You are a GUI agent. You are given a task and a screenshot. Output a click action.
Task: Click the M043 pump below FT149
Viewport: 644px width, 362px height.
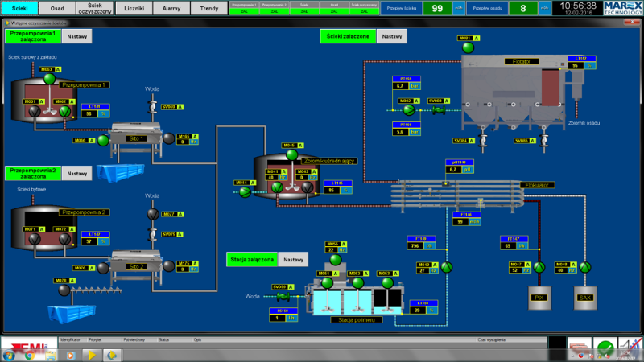click(x=448, y=266)
